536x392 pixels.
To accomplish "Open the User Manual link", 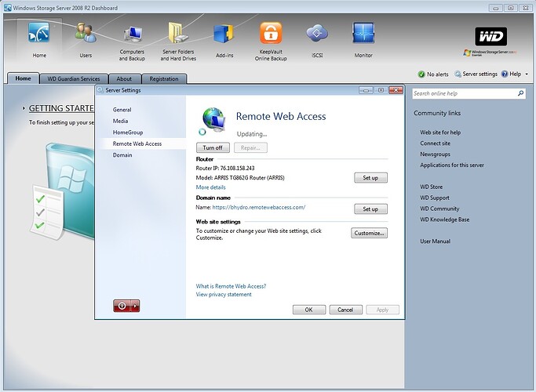I will click(436, 241).
